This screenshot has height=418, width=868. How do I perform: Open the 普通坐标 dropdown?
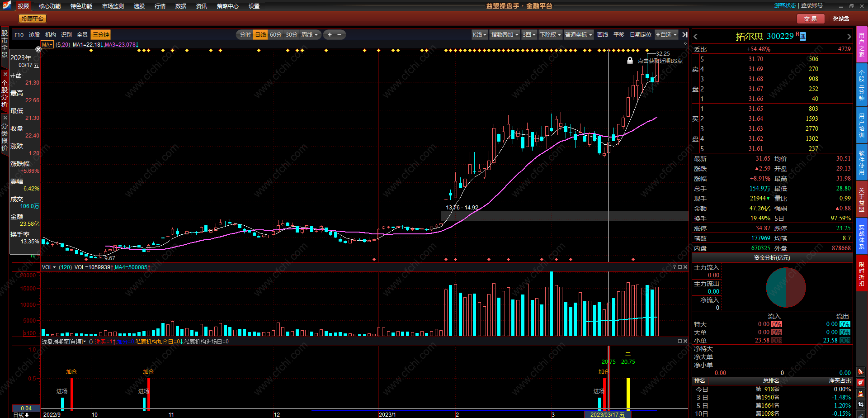(578, 34)
